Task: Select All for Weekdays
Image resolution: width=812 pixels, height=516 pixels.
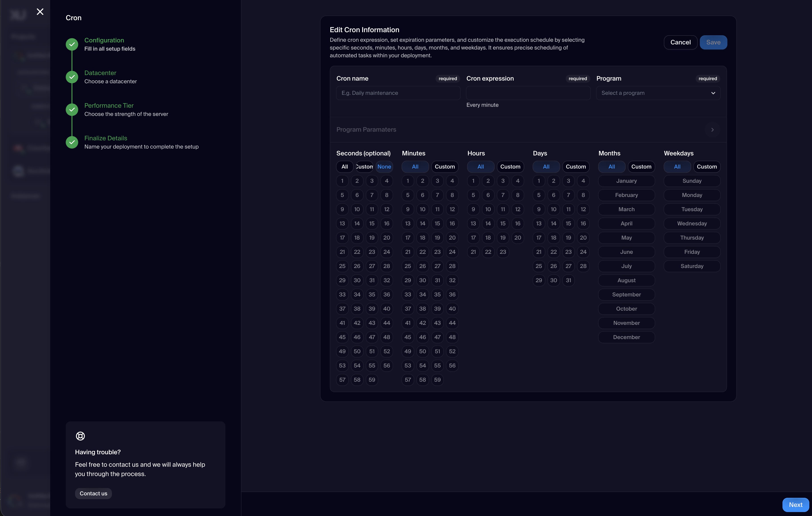Action: 677,167
